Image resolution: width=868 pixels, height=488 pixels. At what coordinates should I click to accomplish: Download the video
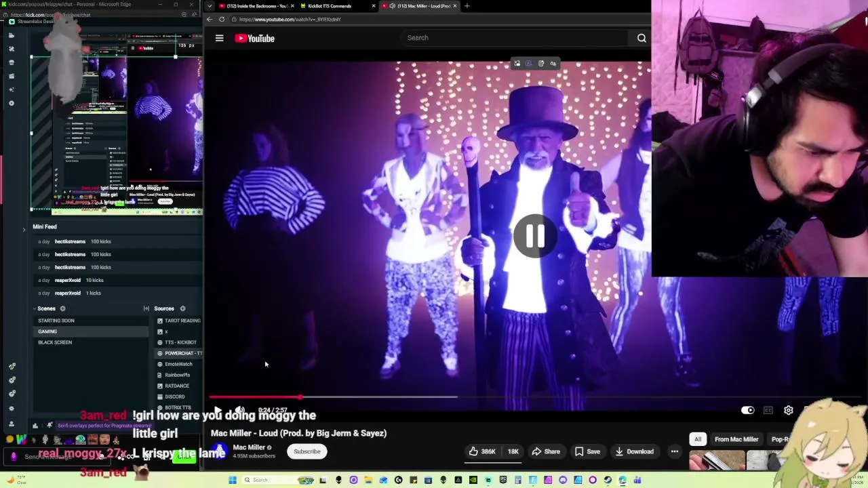634,451
